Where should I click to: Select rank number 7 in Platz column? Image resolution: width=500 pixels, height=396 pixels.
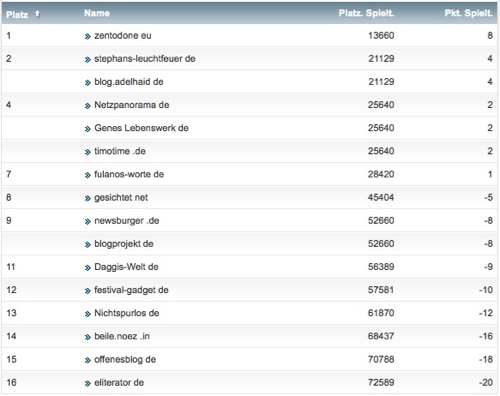(9, 174)
